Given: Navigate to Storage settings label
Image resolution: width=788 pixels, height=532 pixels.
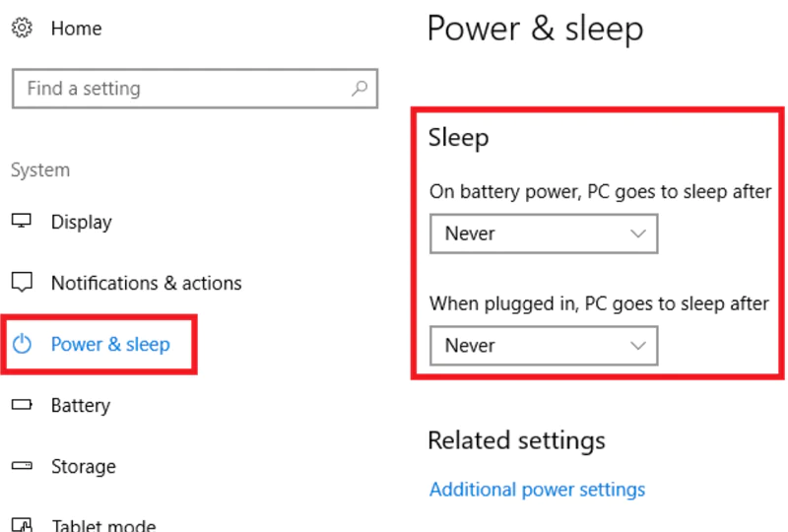Looking at the screenshot, I should click(x=84, y=466).
